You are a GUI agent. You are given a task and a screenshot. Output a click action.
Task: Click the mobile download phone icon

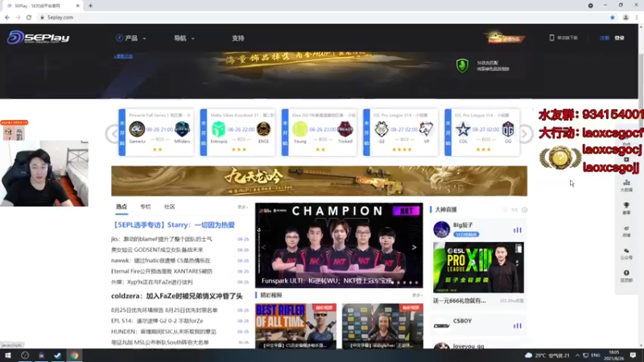551,38
